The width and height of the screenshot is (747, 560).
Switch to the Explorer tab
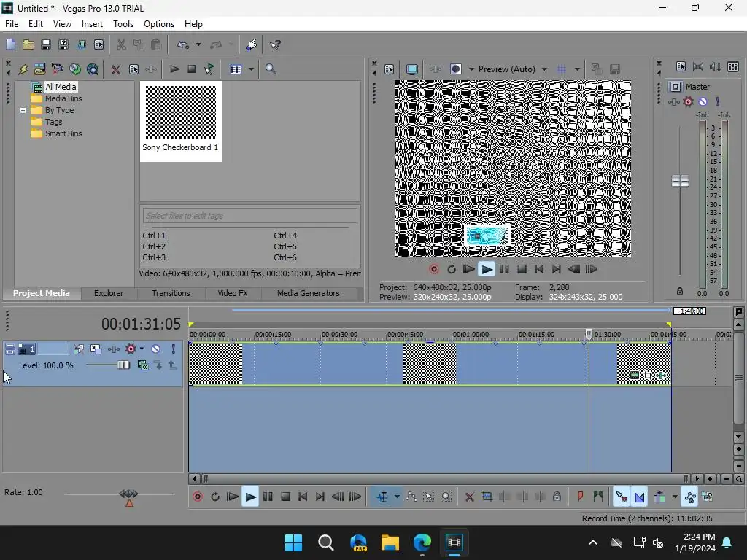click(x=109, y=293)
